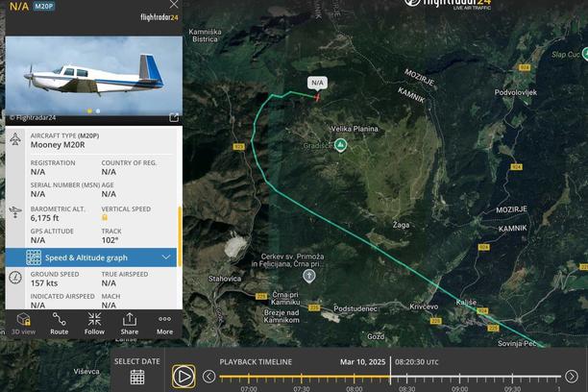Show the flight Route
The width and height of the screenshot is (588, 392).
click(60, 324)
